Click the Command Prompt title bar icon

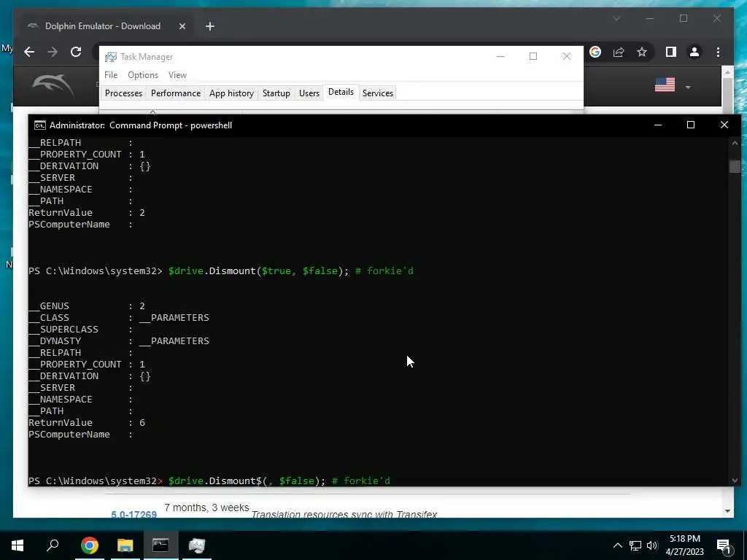coord(40,125)
